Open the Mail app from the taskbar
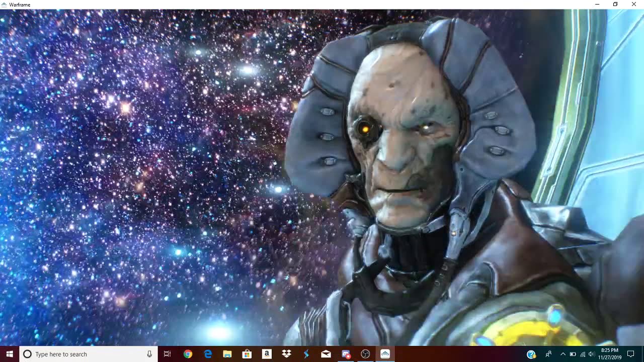The image size is (644, 362). 326,354
